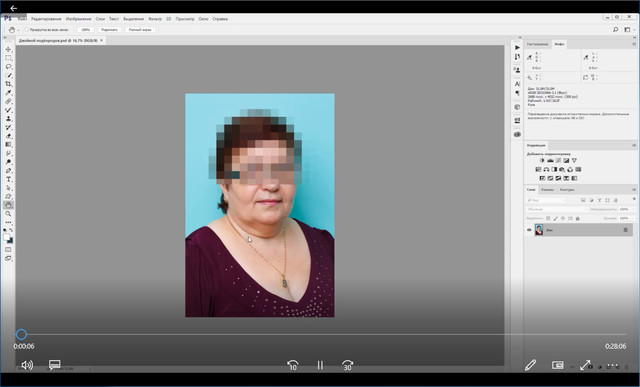Pick the Eyedropper tool
This screenshot has width=640, height=387.
click(8, 93)
